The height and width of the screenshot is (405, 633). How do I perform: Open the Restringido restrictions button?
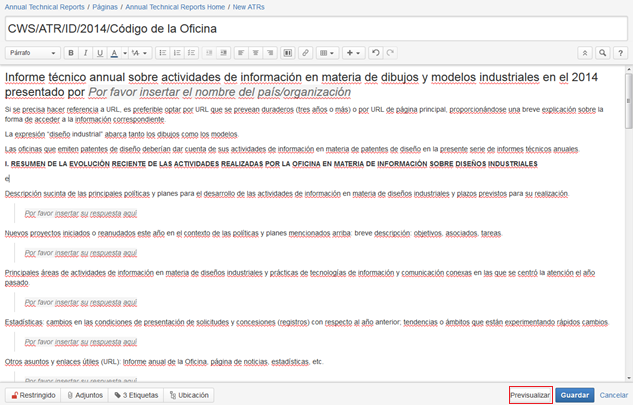[x=31, y=395]
